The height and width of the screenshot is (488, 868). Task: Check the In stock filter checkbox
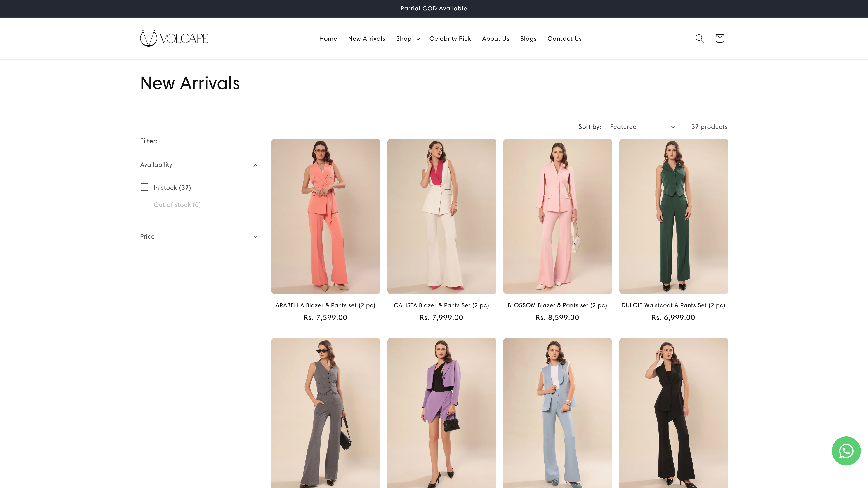145,187
